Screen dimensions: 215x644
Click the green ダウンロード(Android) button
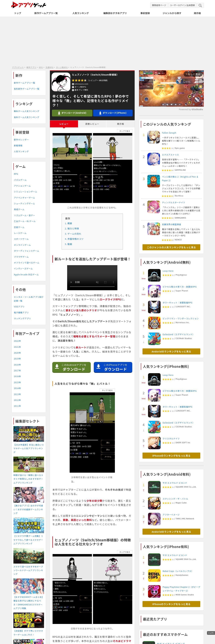pyautogui.click(x=72, y=113)
